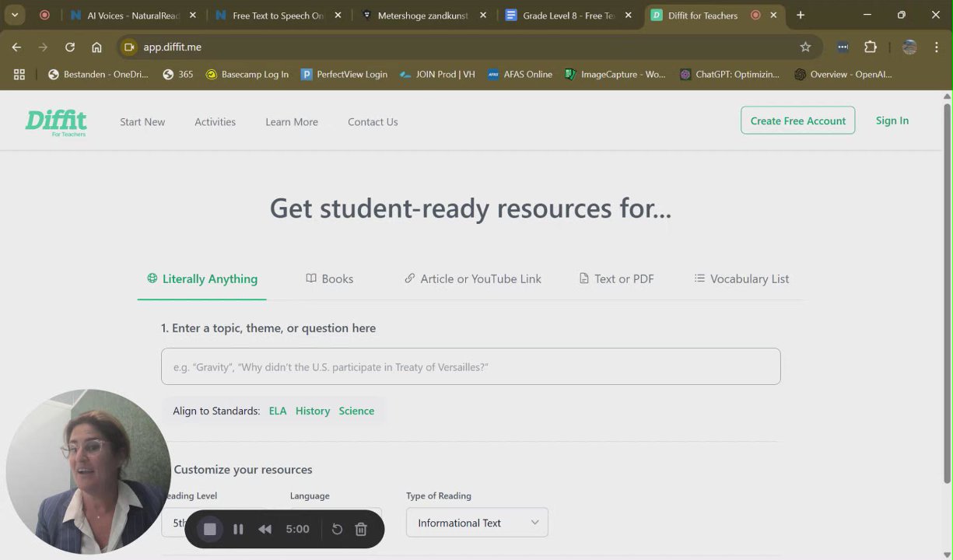953x560 pixels.
Task: Open the browser profile avatar
Action: point(909,47)
